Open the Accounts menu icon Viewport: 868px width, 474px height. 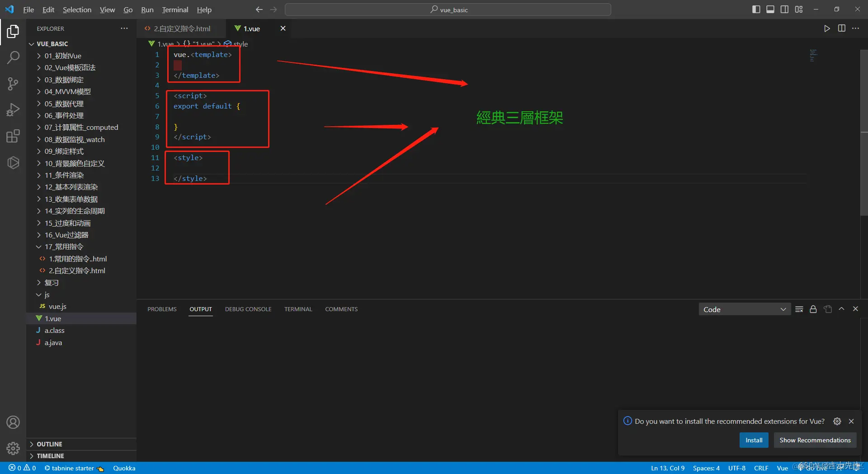pos(13,422)
